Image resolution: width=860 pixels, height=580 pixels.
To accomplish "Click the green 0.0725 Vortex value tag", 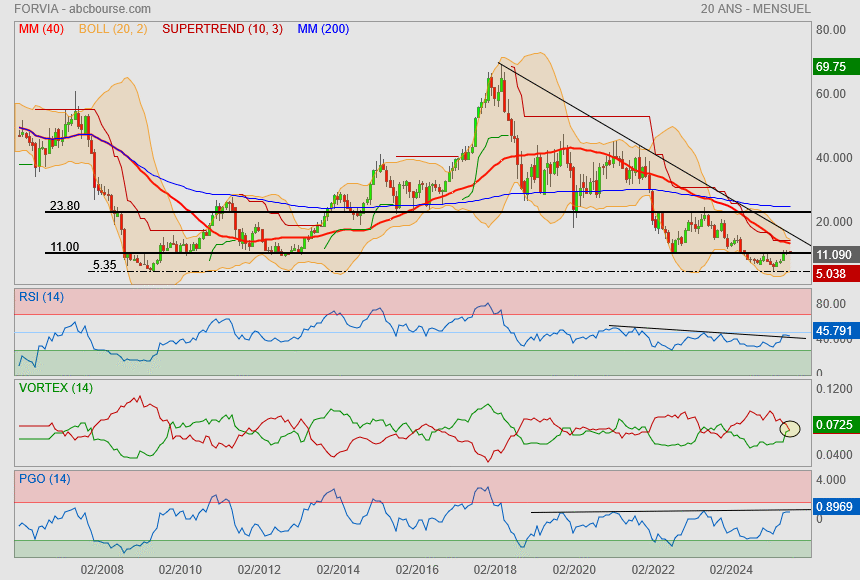I will click(834, 426).
